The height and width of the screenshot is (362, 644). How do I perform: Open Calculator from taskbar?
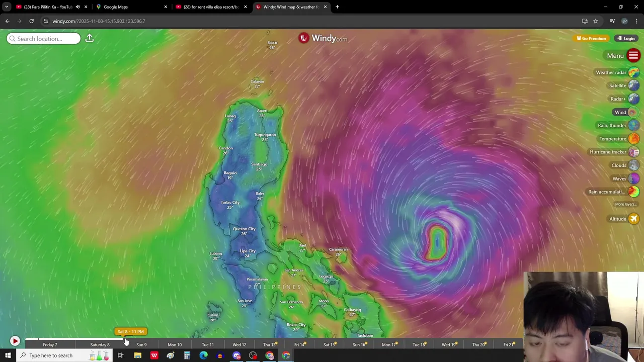tap(187, 355)
